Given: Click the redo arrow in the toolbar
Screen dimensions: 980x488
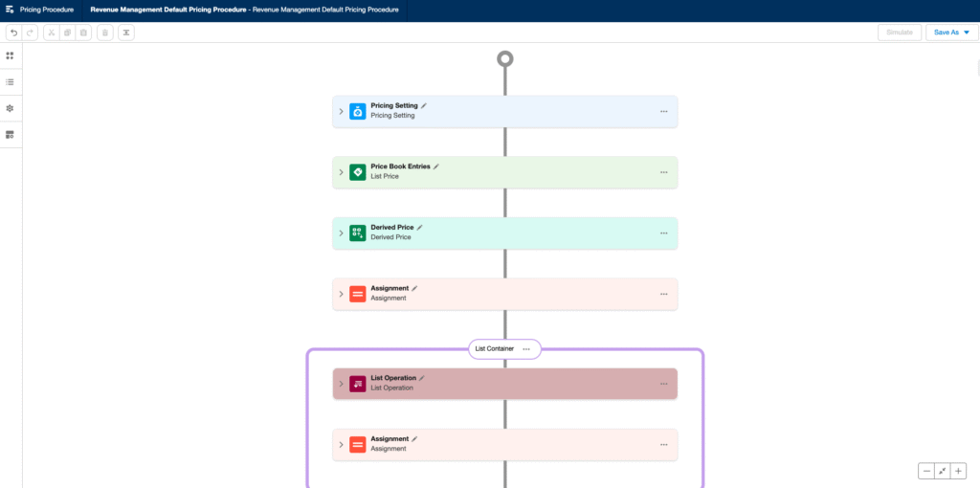Looking at the screenshot, I should [x=30, y=33].
